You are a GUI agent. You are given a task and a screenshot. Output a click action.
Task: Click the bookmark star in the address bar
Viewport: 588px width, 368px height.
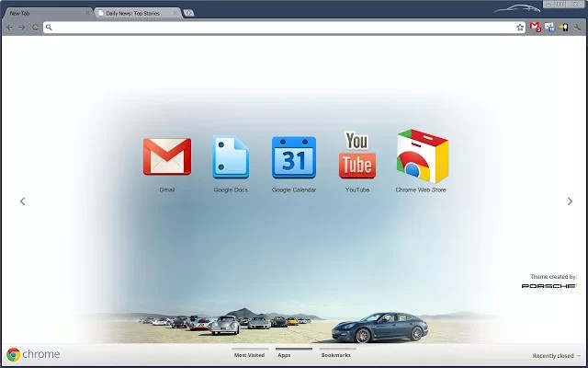coord(519,28)
